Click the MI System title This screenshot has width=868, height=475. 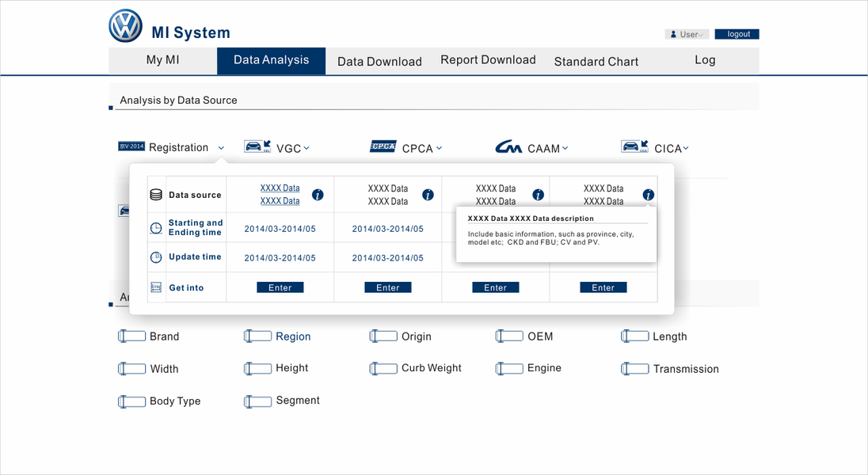[191, 32]
